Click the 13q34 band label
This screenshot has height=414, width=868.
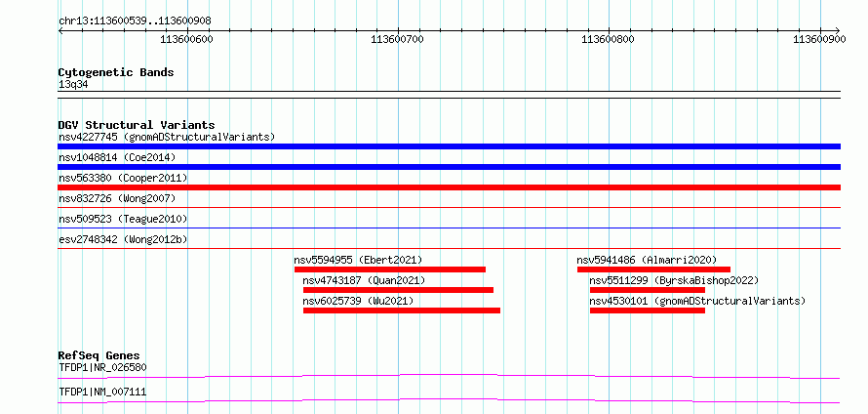click(x=73, y=85)
